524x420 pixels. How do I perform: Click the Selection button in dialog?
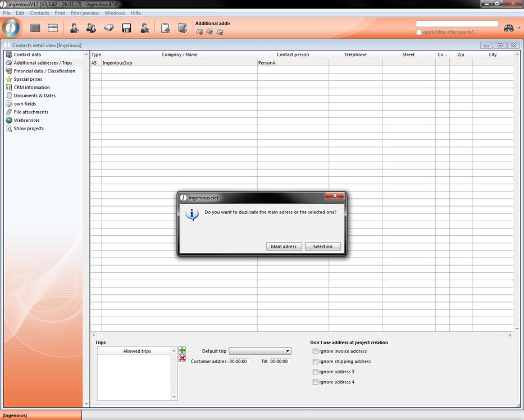coord(322,246)
